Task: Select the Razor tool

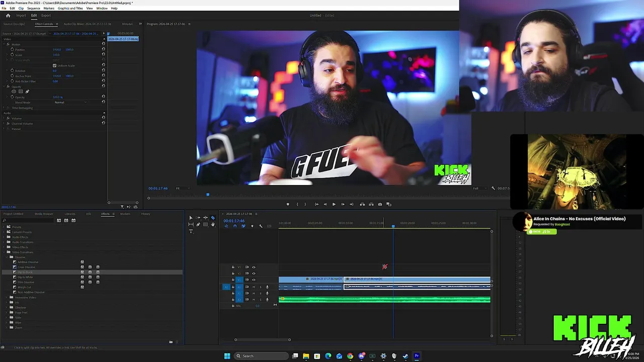Action: click(213, 218)
